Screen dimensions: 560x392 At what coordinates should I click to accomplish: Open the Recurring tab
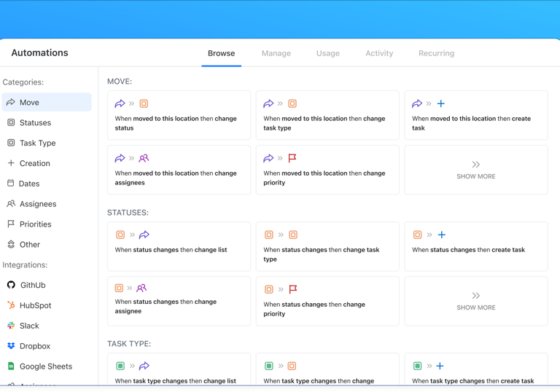437,53
